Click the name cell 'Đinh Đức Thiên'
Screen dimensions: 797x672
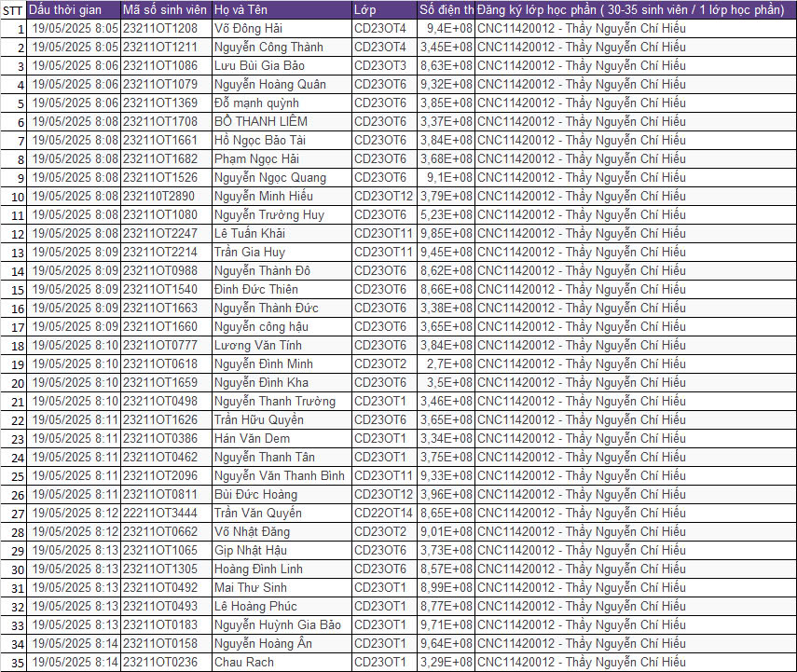tap(282, 289)
